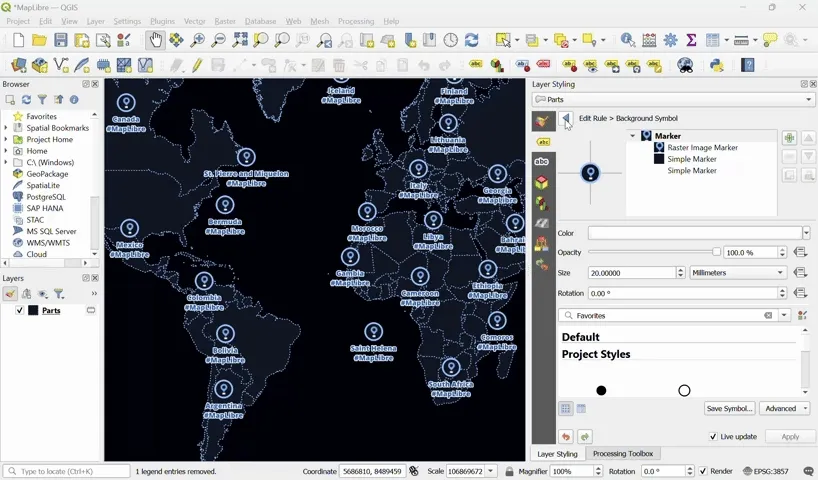Click the Zoom In magnifier tool
The image size is (818, 480).
[x=197, y=40]
